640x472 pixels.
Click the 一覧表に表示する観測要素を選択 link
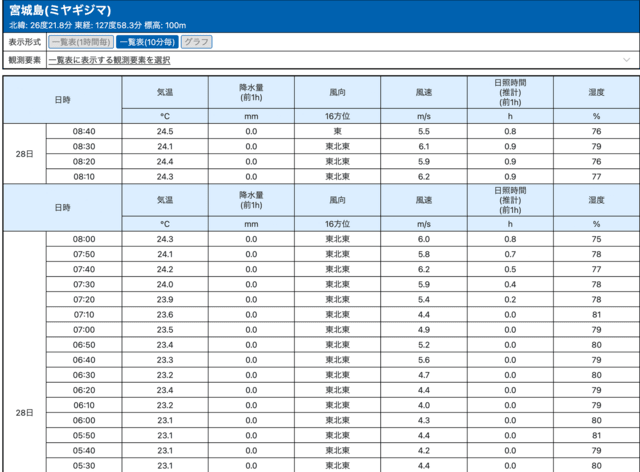click(109, 60)
